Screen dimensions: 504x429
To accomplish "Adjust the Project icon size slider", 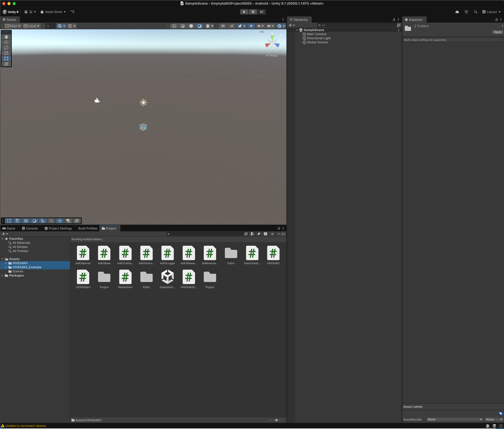I will 276,420.
